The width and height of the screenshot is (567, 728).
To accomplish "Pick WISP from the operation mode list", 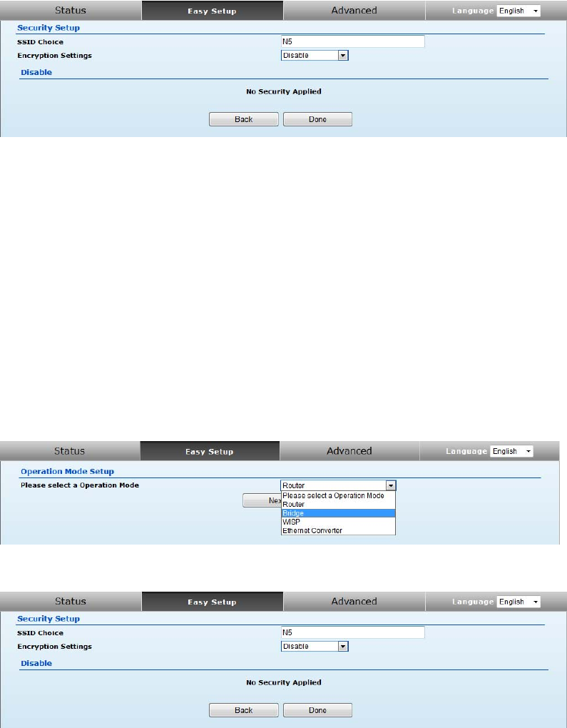I will click(338, 522).
